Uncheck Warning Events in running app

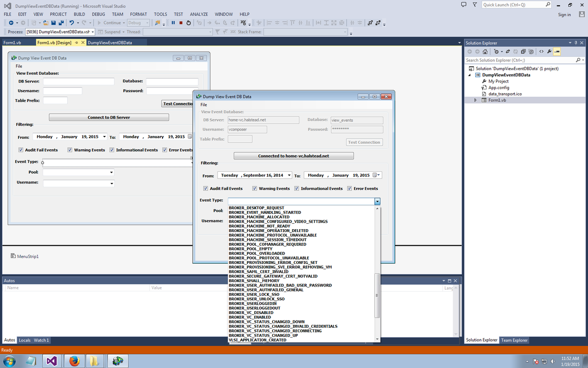(x=255, y=188)
